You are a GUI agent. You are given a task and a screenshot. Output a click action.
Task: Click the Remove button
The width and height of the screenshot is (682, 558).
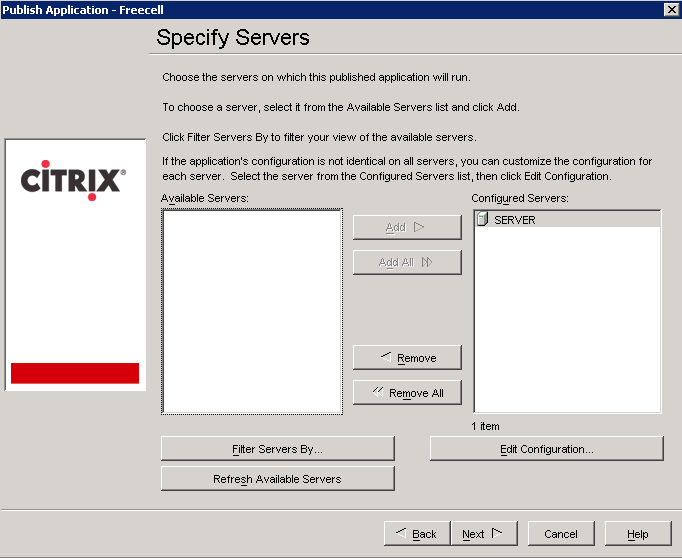(407, 358)
